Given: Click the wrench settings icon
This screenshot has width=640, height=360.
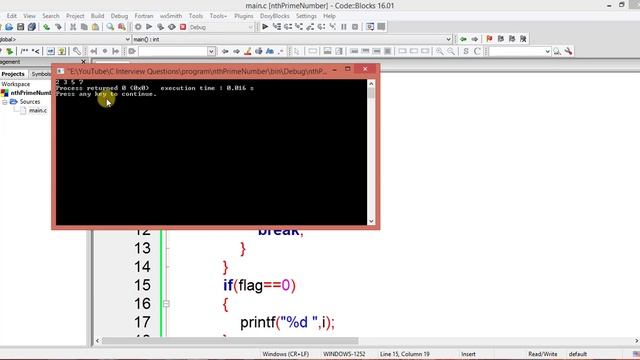Looking at the screenshot, I should point(568,51).
